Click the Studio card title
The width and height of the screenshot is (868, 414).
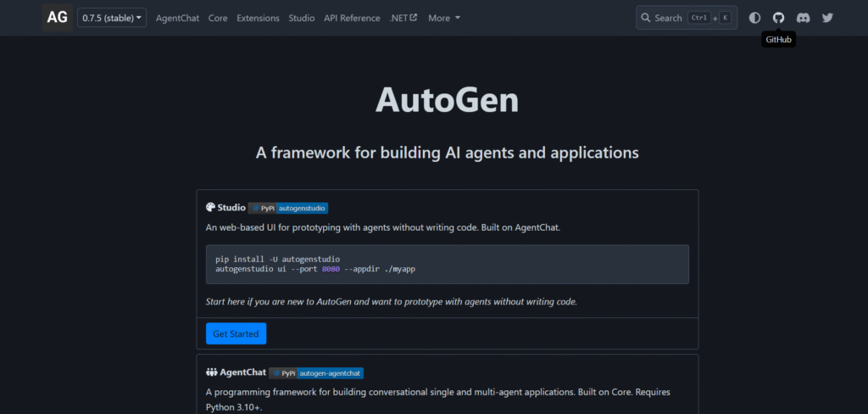pyautogui.click(x=231, y=208)
